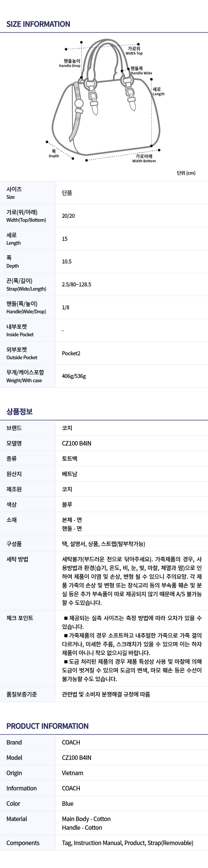
Task: Click the Length label beside the bag
Action: click(158, 92)
